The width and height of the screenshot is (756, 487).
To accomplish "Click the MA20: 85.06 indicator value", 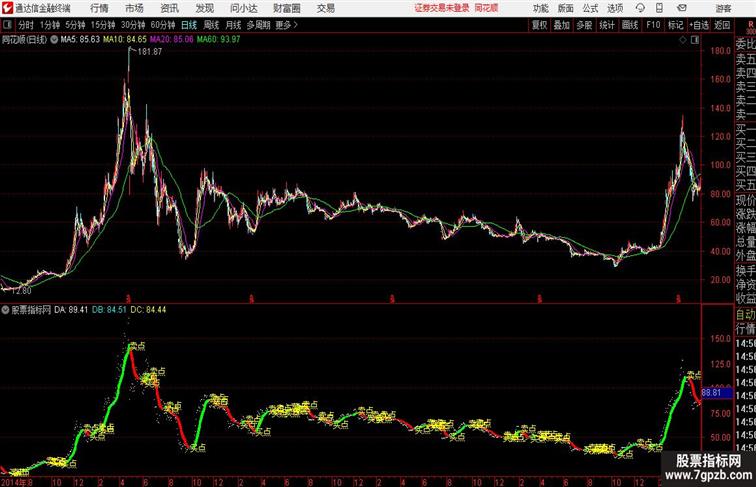I will (x=172, y=40).
